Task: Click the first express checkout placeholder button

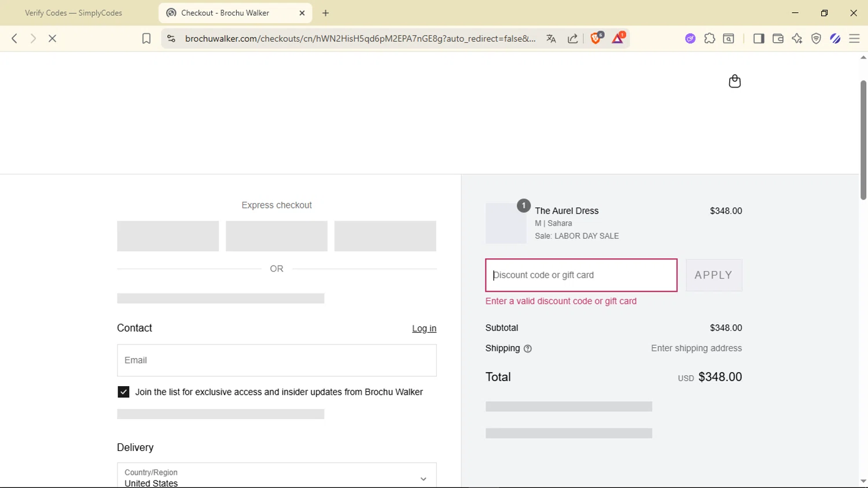Action: 168,236
